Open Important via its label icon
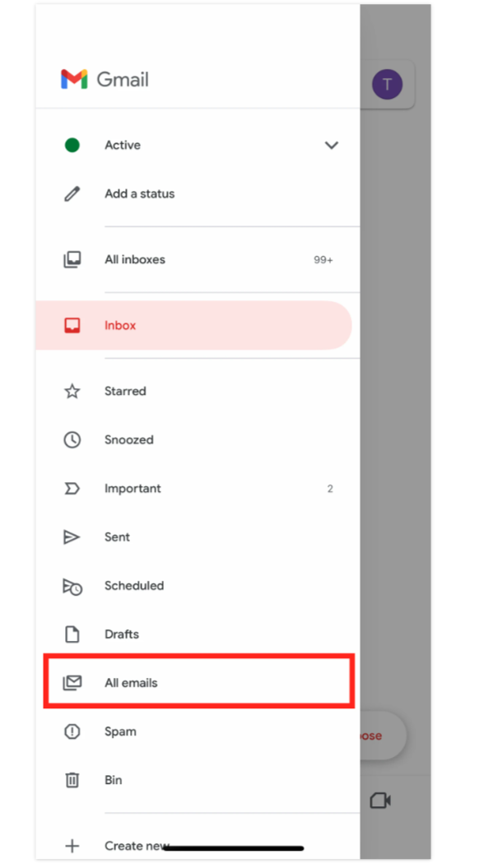The width and height of the screenshot is (484, 868). pyautogui.click(x=72, y=489)
